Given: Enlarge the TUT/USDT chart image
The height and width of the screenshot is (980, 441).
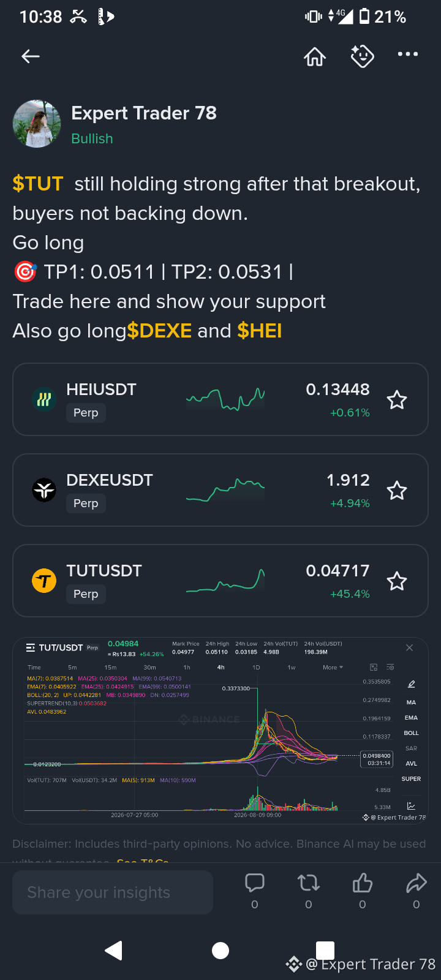Looking at the screenshot, I should click(221, 731).
